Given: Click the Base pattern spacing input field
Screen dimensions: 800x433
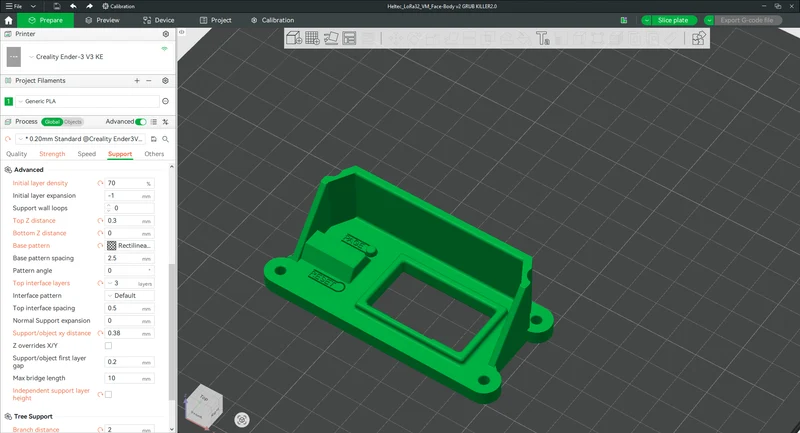Looking at the screenshot, I should (x=130, y=258).
